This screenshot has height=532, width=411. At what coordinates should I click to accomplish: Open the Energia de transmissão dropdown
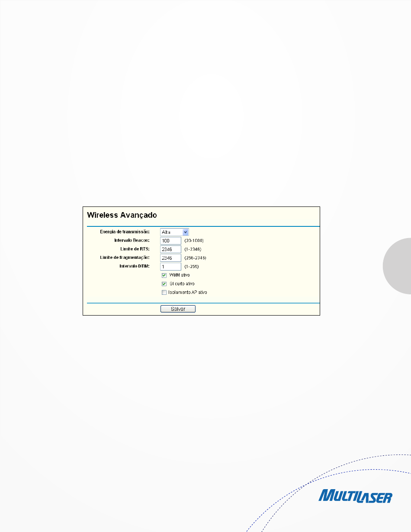pos(174,232)
